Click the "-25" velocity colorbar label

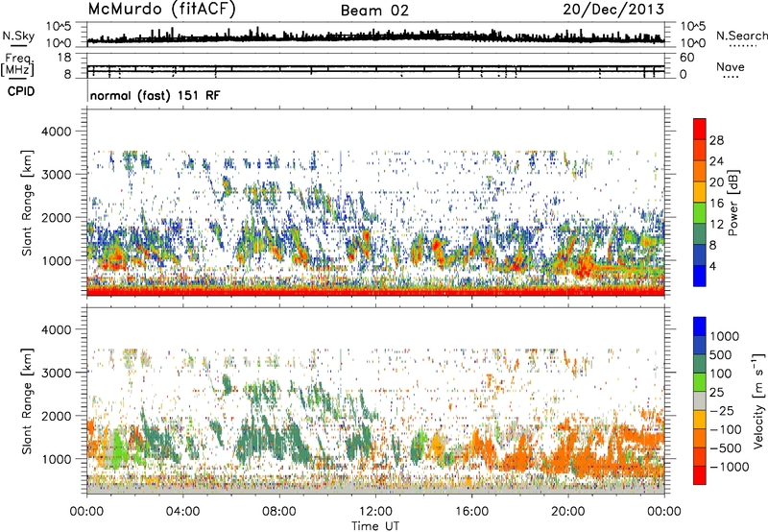coord(720,410)
